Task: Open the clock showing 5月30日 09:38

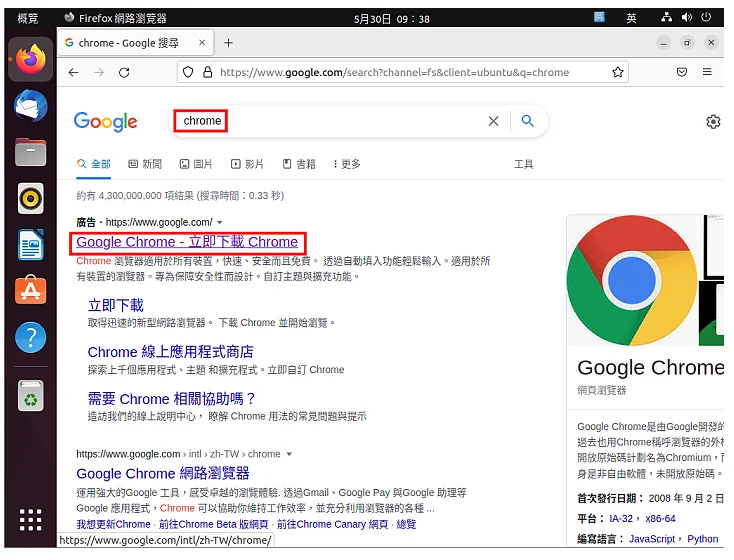Action: click(x=391, y=19)
